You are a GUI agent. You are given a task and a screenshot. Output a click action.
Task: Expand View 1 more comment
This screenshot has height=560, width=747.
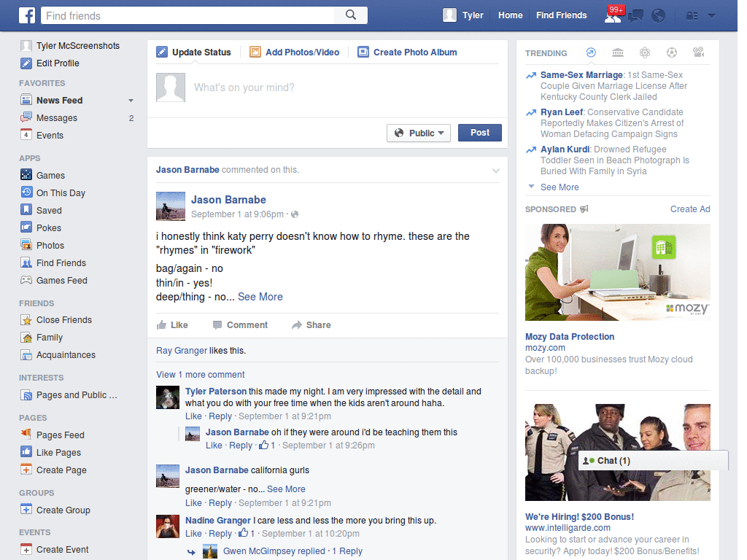tap(200, 375)
